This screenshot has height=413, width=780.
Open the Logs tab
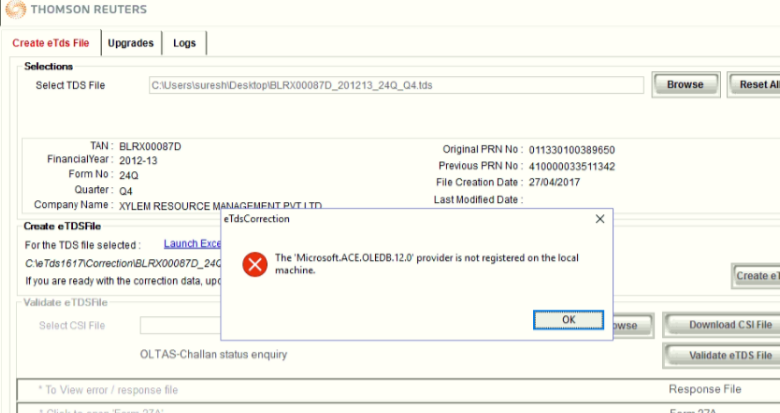click(184, 43)
